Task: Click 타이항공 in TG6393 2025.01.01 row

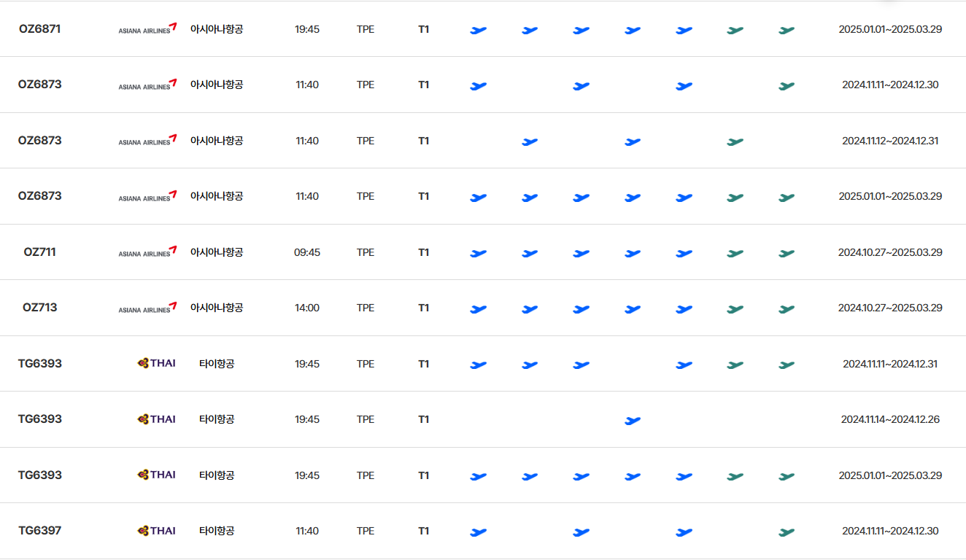Action: 217,475
